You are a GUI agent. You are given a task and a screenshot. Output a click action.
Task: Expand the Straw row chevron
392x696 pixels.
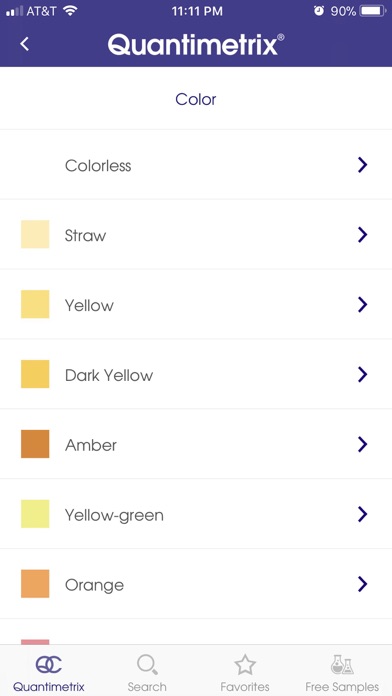pyautogui.click(x=363, y=235)
